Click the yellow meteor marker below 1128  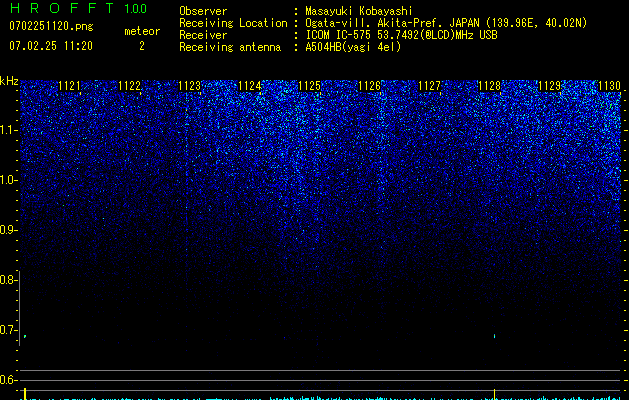[x=494, y=393]
